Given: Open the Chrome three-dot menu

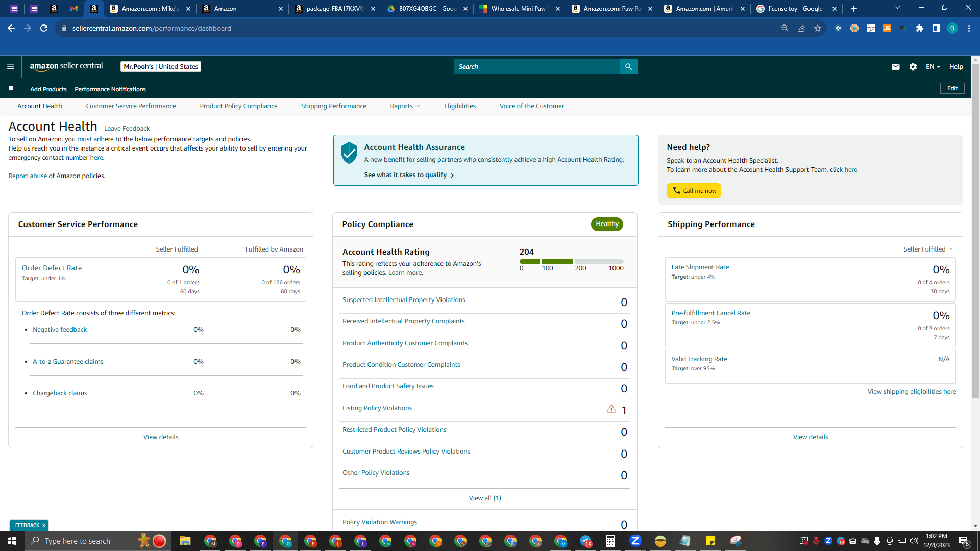Looking at the screenshot, I should coord(969,28).
